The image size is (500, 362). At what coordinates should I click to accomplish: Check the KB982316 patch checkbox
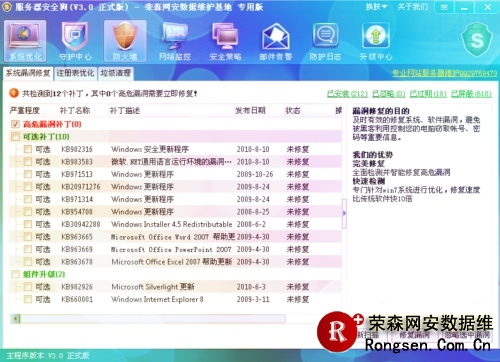click(28, 149)
